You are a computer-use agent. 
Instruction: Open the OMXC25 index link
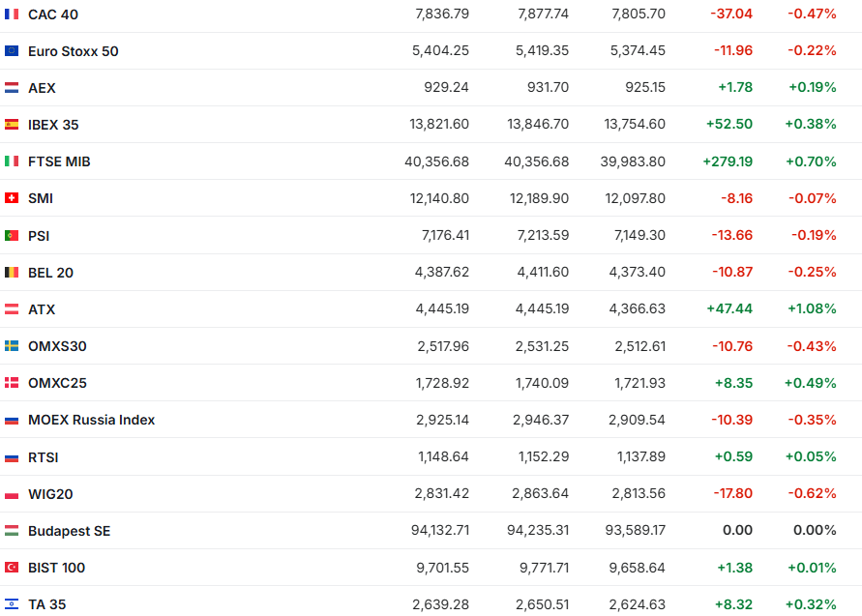click(57, 383)
